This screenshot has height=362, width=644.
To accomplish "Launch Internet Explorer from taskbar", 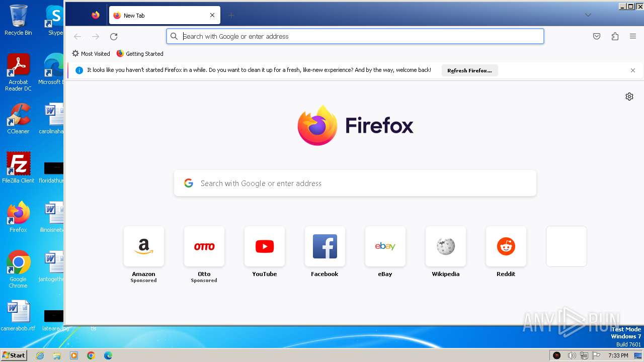I will click(40, 355).
